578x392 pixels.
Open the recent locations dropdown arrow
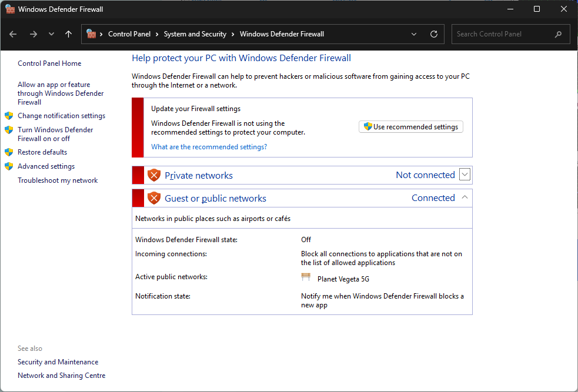51,34
